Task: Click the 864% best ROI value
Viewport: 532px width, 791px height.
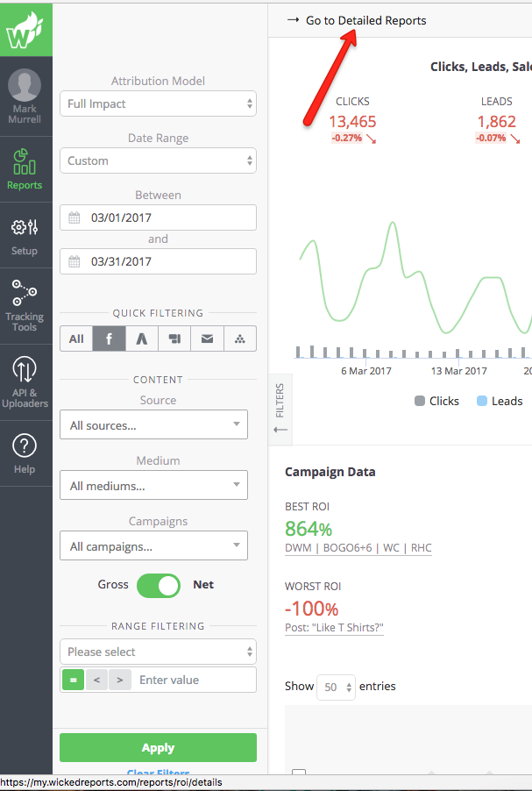Action: click(x=309, y=529)
